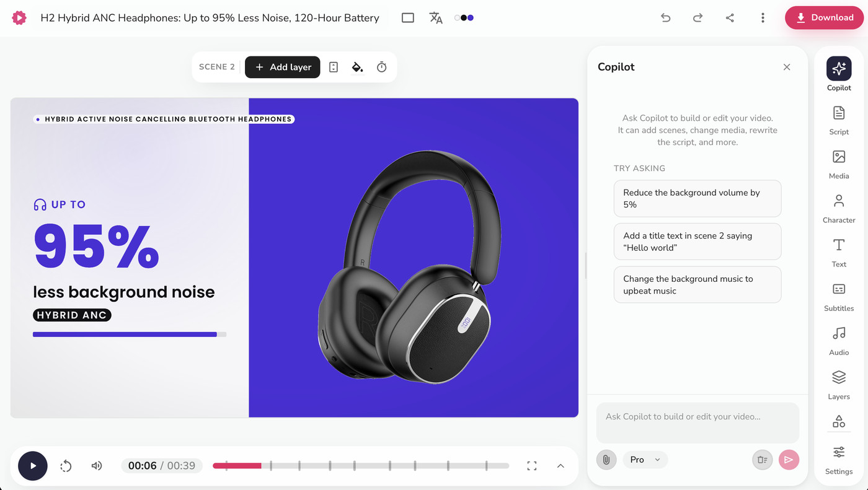Open the translate language icon
Viewport: 868px width, 490px height.
point(436,18)
